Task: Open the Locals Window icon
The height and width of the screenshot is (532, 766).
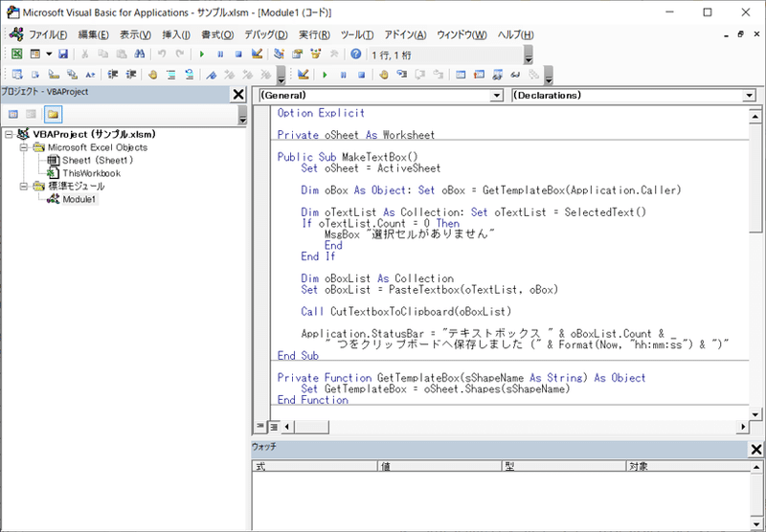Action: pyautogui.click(x=461, y=75)
